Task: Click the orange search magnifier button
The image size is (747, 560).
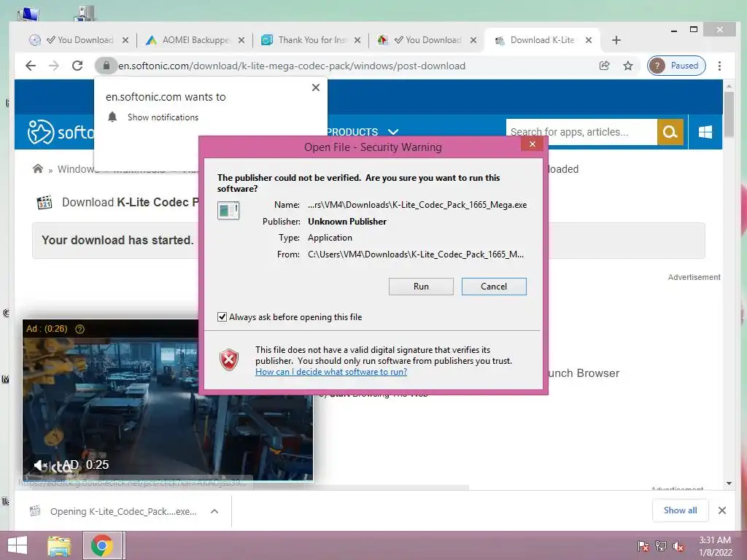Action: 670,132
